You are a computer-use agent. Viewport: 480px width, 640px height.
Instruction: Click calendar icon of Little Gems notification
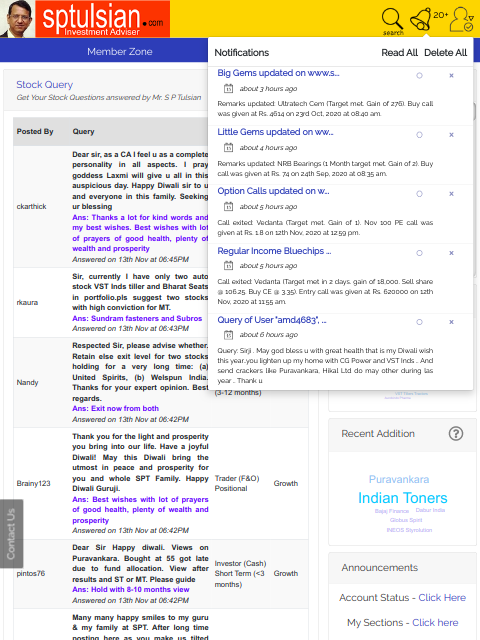coord(229,147)
